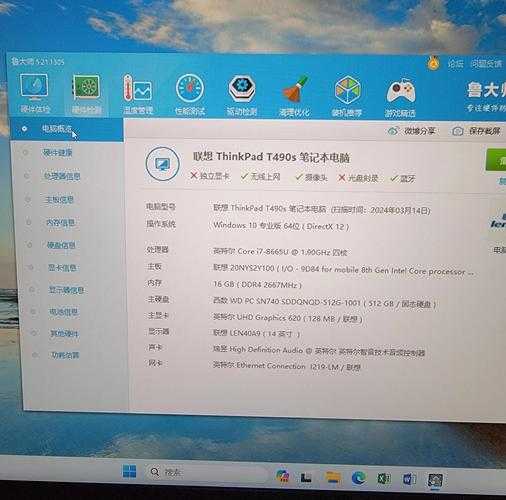Select 内存信息 in the sidebar
The width and height of the screenshot is (506, 500).
61,222
